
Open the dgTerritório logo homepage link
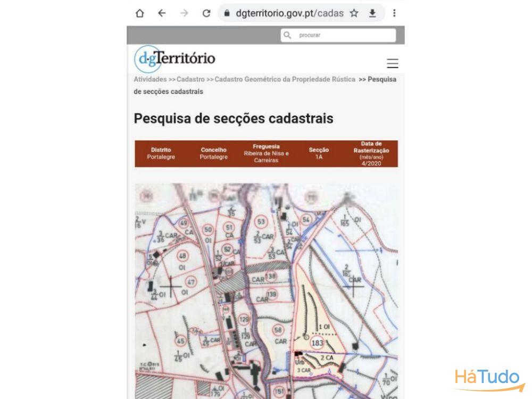pyautogui.click(x=174, y=59)
